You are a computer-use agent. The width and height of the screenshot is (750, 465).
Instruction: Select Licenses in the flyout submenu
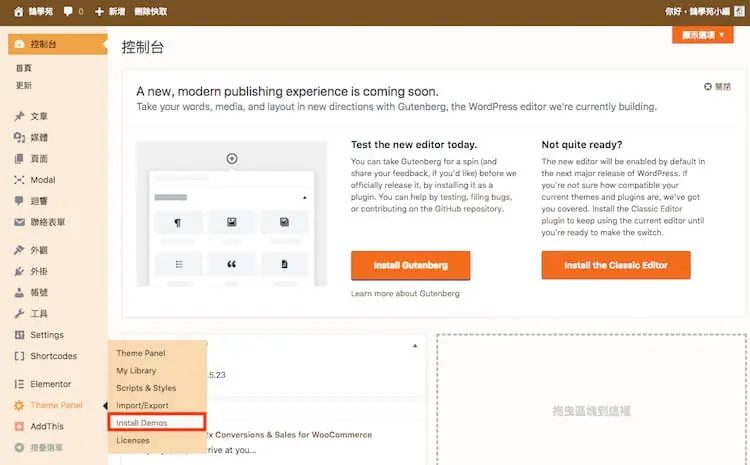(132, 440)
